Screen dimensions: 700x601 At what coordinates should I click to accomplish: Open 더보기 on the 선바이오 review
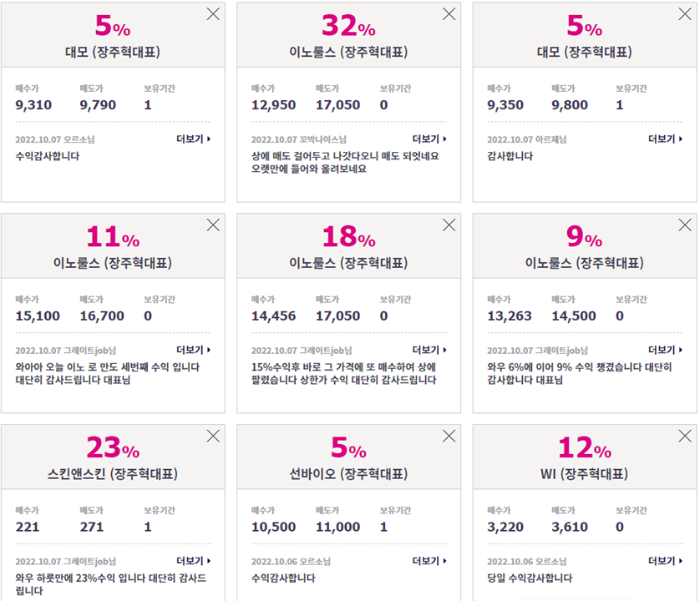[x=429, y=561]
